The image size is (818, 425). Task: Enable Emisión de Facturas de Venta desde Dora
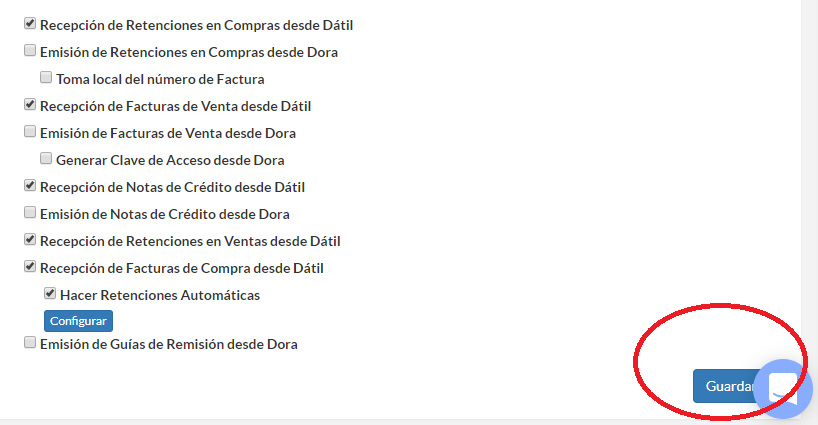pyautogui.click(x=30, y=131)
